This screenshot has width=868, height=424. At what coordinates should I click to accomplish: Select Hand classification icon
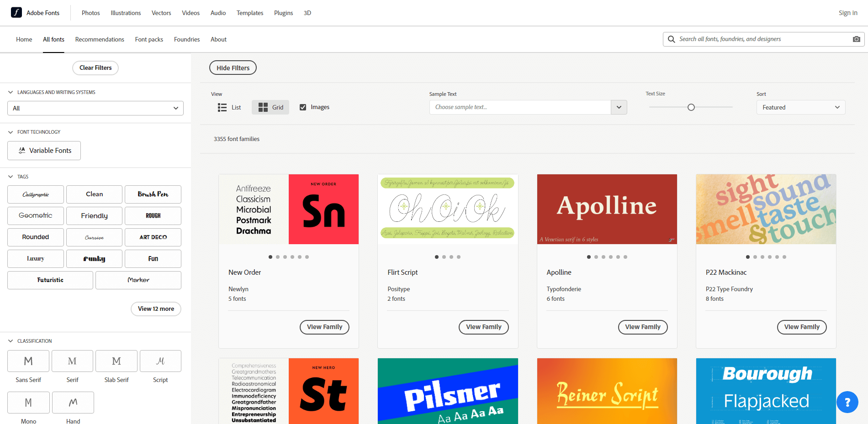pos(73,403)
